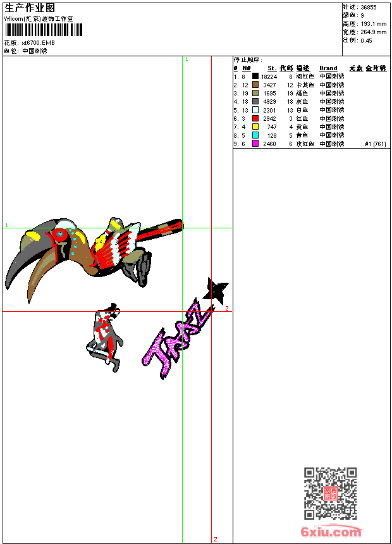Screen dimensions: 392x544
Task: Click the barcode under the title
Action: [44, 30]
